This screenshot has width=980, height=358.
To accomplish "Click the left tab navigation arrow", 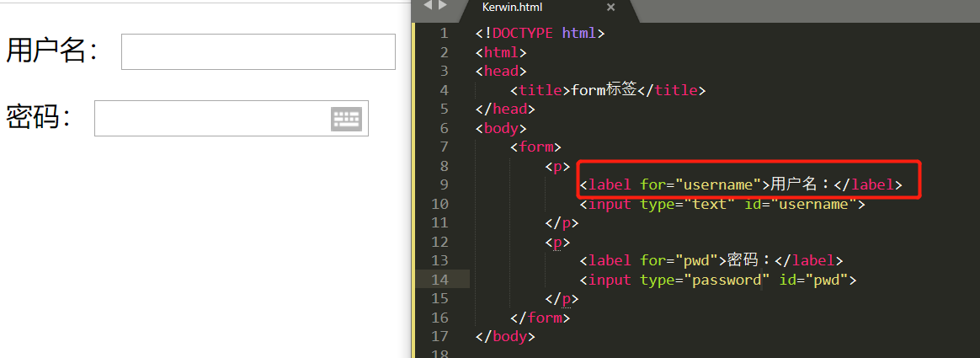I will pos(429,6).
